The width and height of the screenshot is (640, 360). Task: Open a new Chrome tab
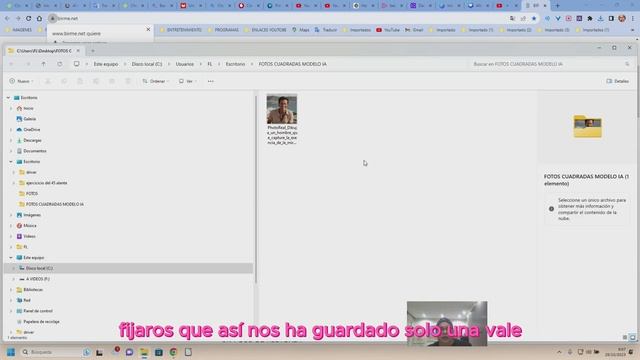point(558,6)
